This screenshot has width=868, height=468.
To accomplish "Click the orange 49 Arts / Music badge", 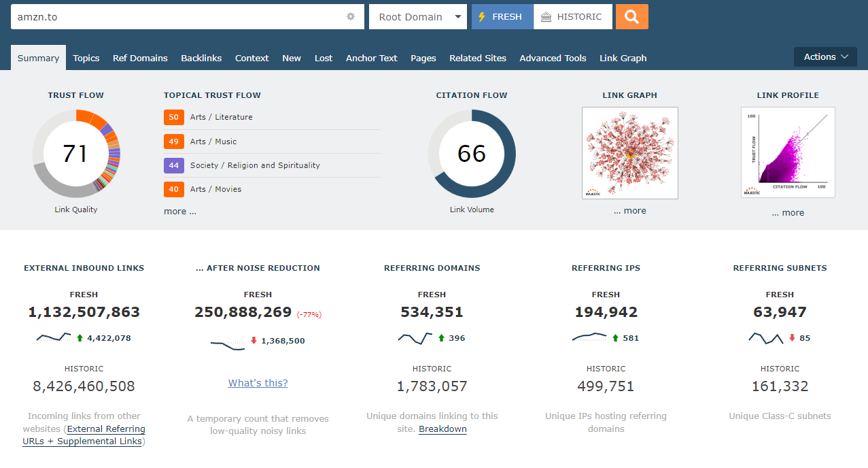I will click(174, 141).
